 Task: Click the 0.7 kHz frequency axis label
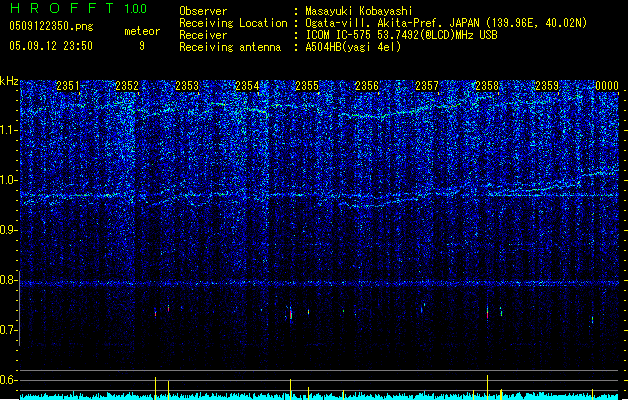pyautogui.click(x=9, y=330)
